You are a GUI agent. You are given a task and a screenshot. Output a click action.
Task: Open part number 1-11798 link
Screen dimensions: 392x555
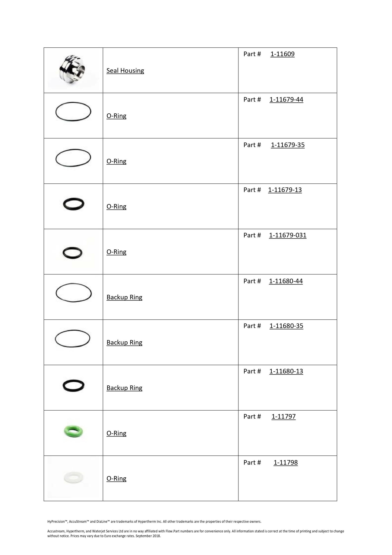[286, 462]
